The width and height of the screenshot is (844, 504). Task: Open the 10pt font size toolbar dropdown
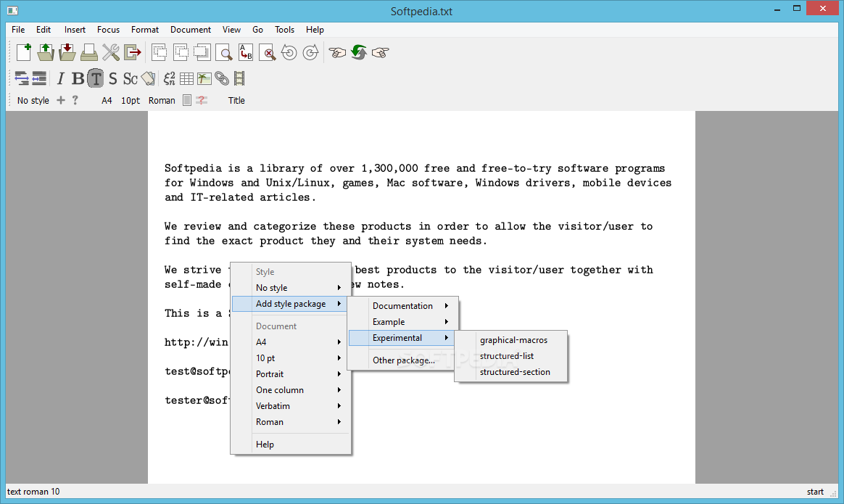[131, 101]
